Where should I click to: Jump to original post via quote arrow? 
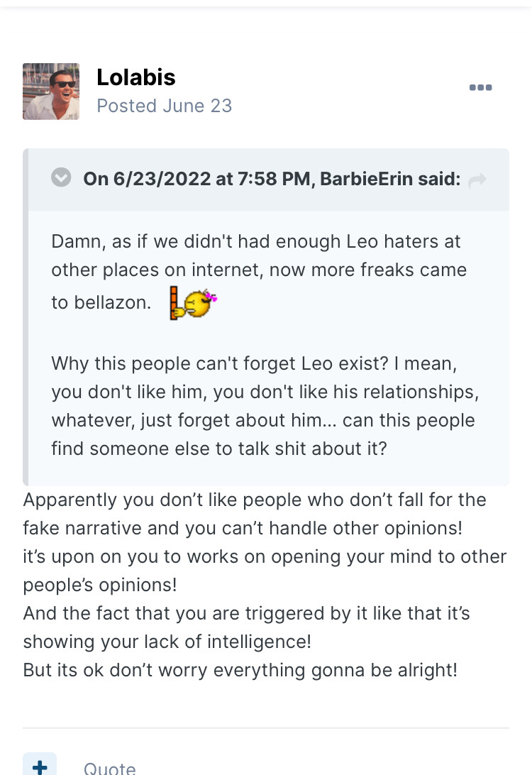point(477,180)
